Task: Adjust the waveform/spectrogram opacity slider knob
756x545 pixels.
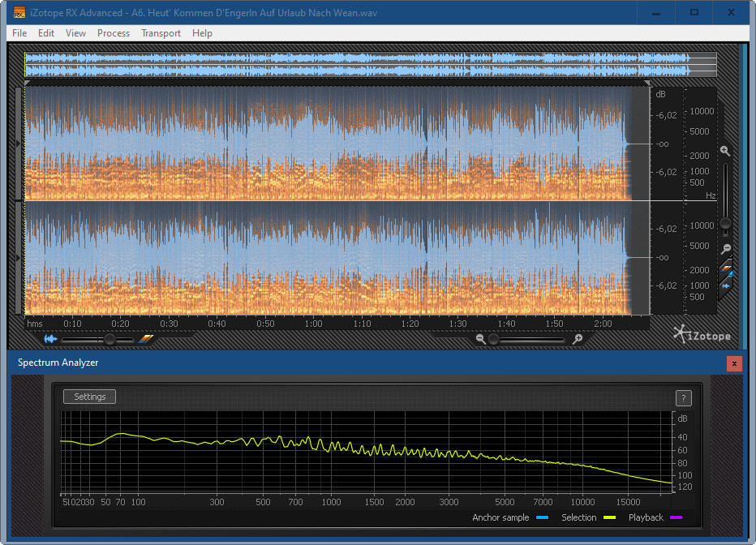Action: 110,339
